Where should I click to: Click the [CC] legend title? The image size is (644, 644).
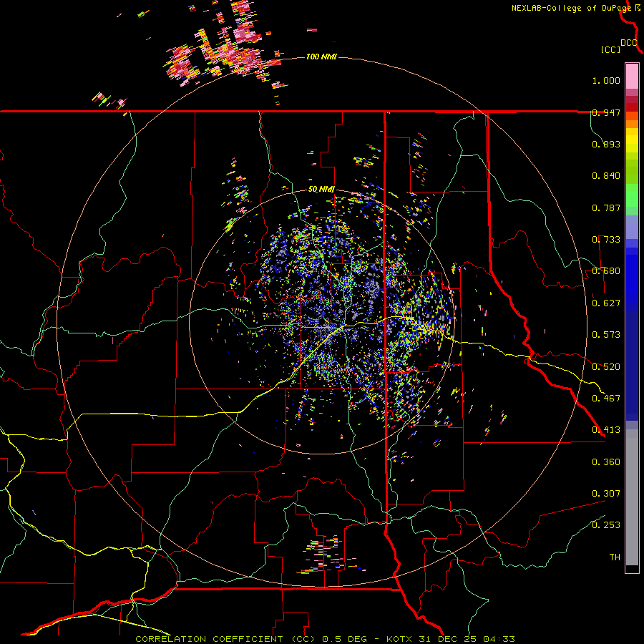coord(610,49)
